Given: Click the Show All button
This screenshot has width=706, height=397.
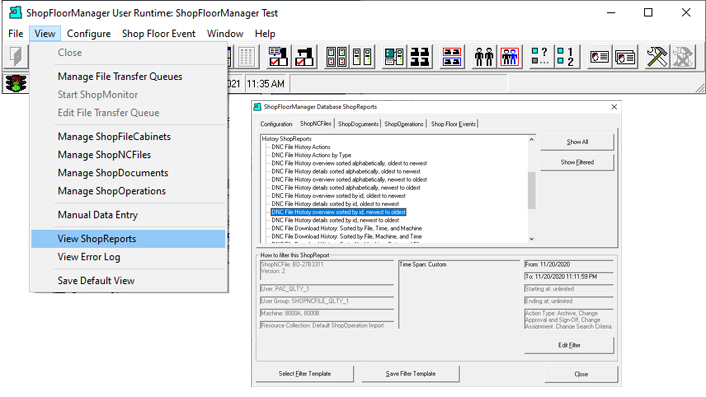Looking at the screenshot, I should point(577,142).
